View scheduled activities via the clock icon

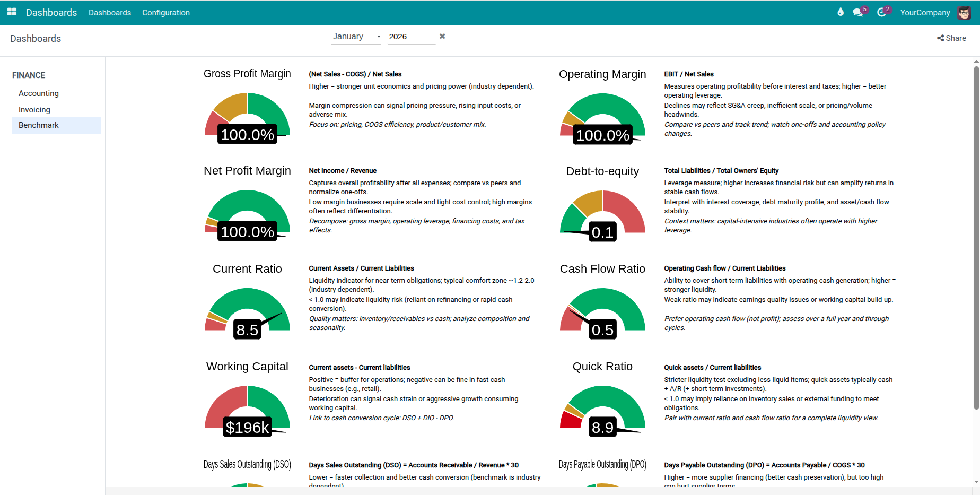pos(882,12)
